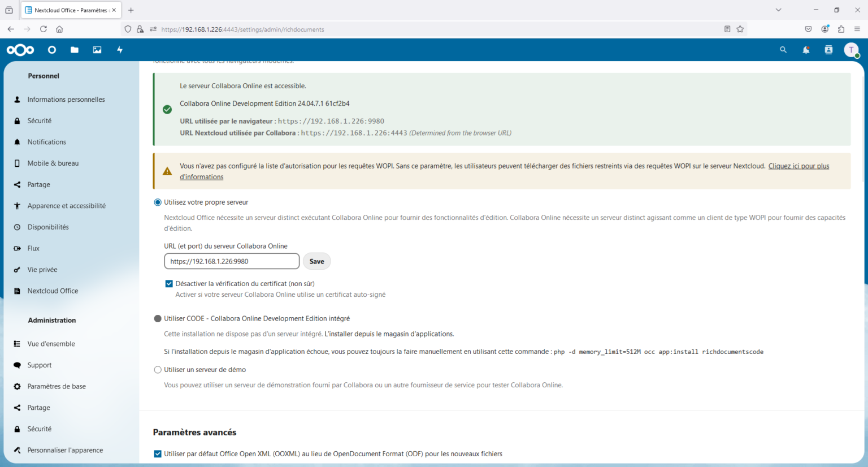Uncheck the OOXML default format checkbox
Screen dimensions: 868x467
pyautogui.click(x=158, y=453)
